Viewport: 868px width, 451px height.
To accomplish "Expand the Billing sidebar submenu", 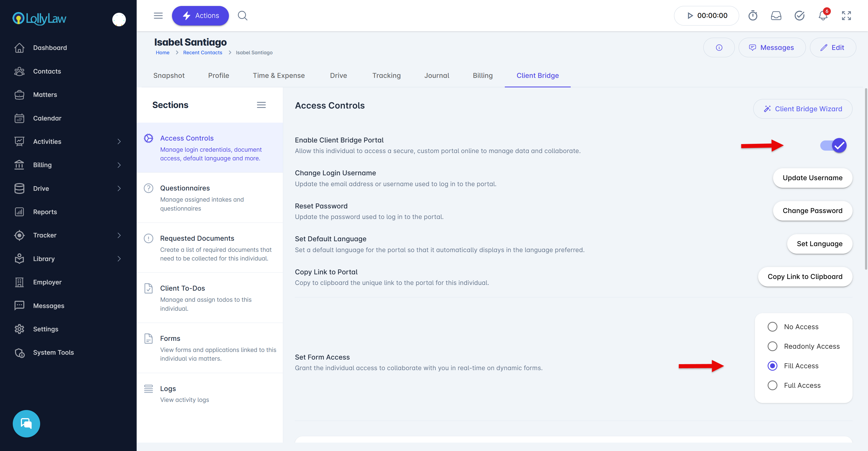I will (119, 165).
